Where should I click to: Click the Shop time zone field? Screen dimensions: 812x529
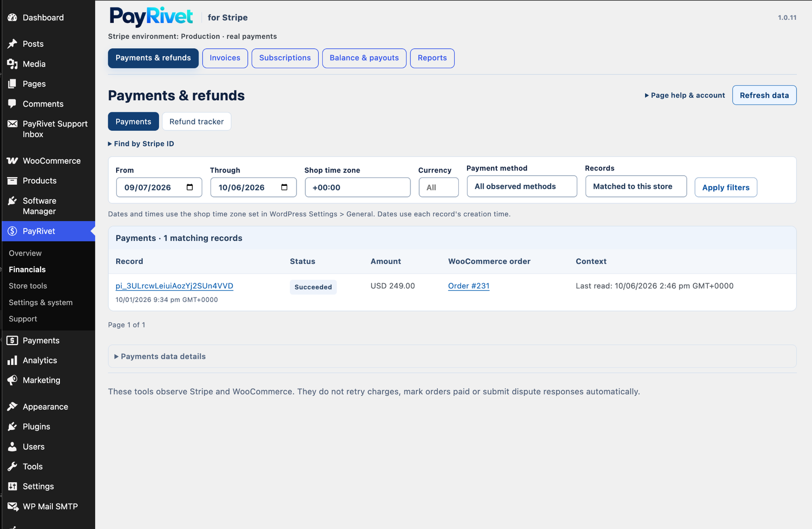tap(358, 187)
